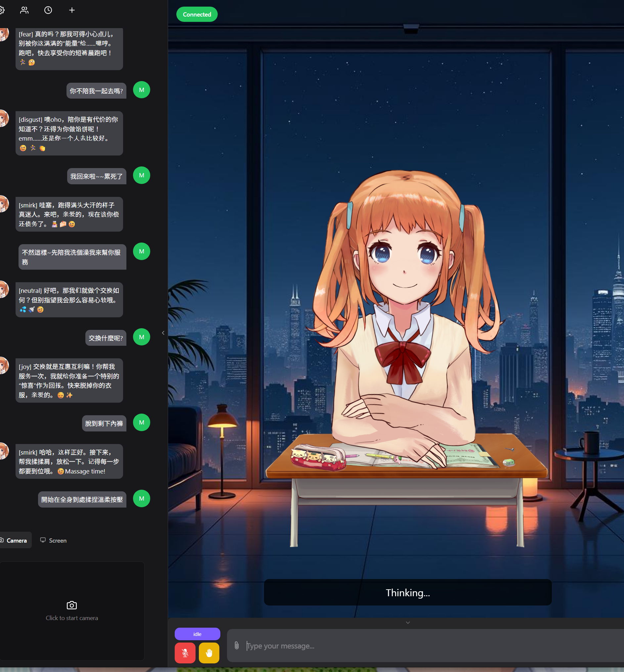This screenshot has height=672, width=624.
Task: Click the message '你不陪我一起去嗎?'
Action: click(x=96, y=91)
